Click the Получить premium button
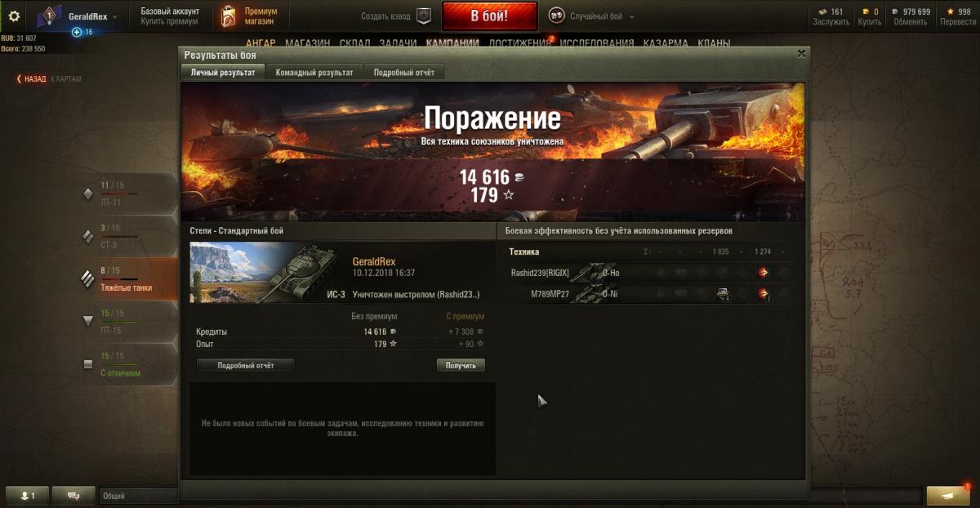 [461, 365]
